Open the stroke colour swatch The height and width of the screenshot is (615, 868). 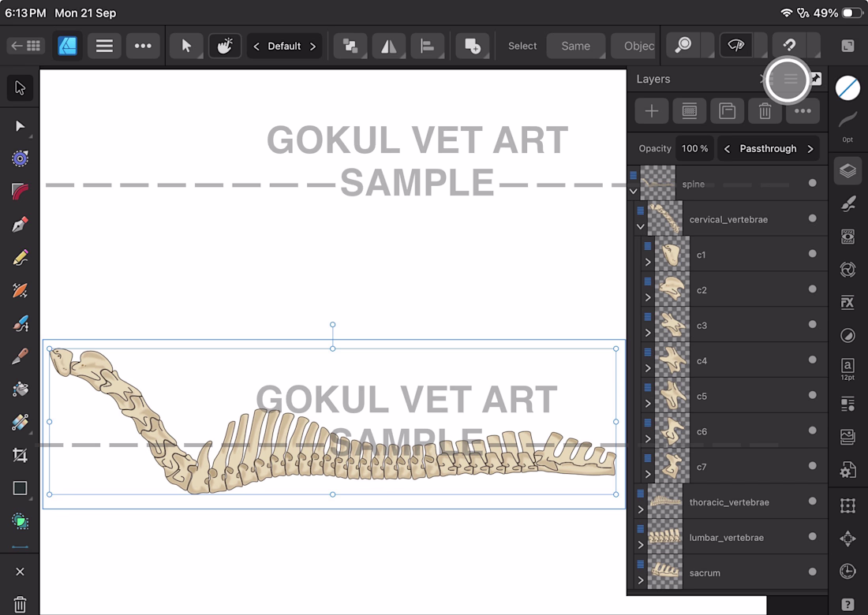point(847,119)
